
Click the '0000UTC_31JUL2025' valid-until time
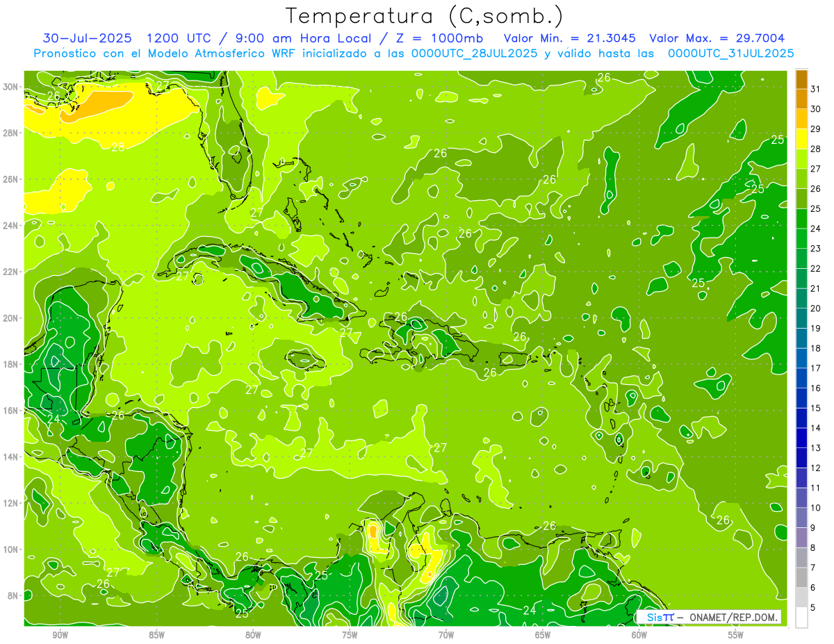point(730,53)
